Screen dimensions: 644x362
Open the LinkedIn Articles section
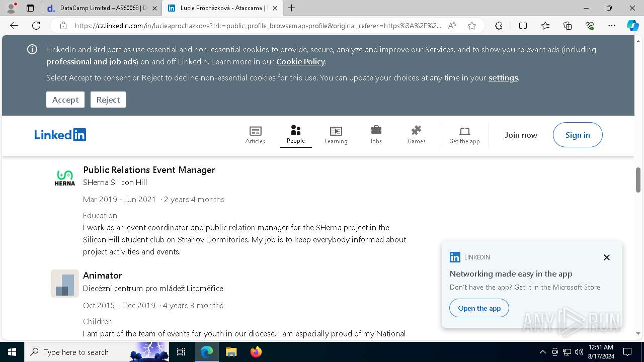pos(255,135)
